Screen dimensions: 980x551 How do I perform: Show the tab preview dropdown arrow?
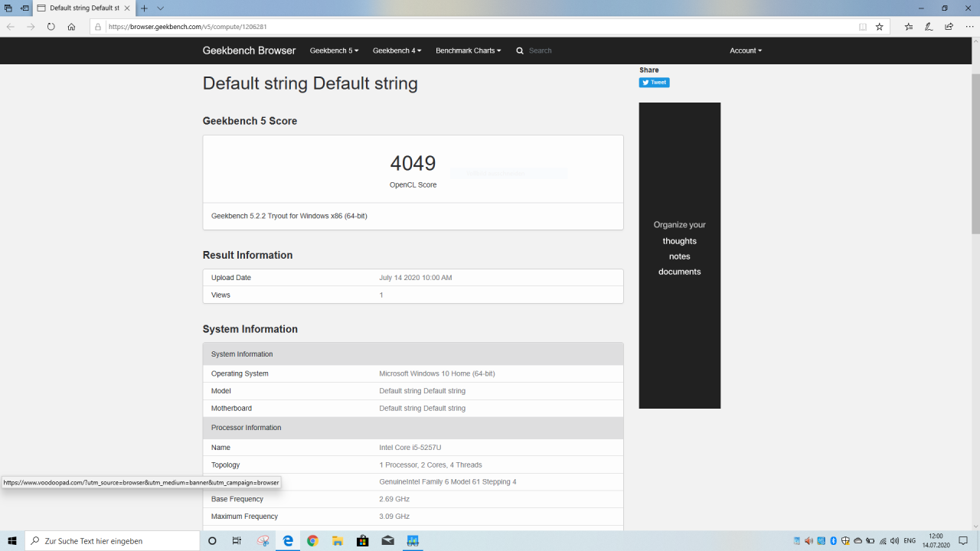(160, 8)
